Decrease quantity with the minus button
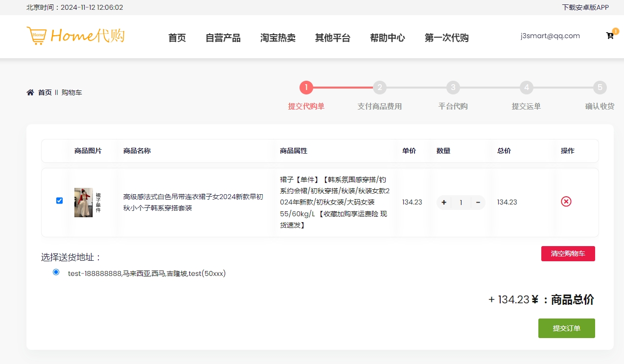Viewport: 624px width, 364px height. pos(478,203)
